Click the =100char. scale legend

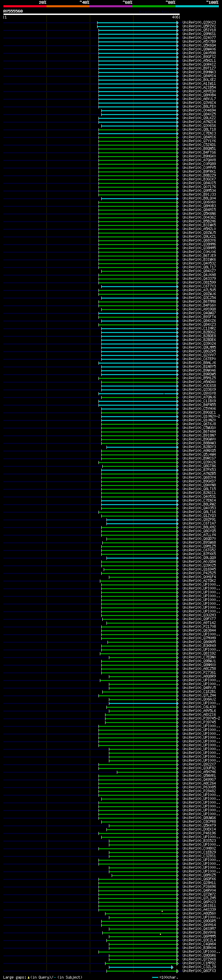(x=165, y=977)
